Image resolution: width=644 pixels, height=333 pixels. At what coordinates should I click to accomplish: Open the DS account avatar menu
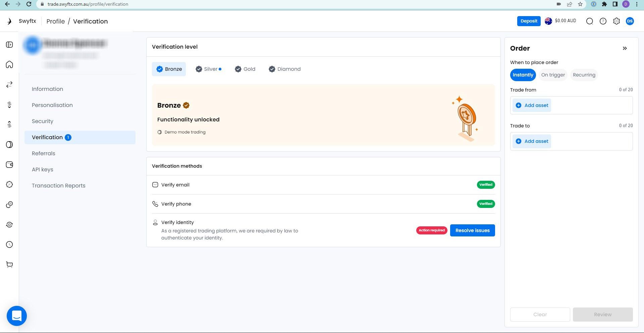tap(630, 21)
